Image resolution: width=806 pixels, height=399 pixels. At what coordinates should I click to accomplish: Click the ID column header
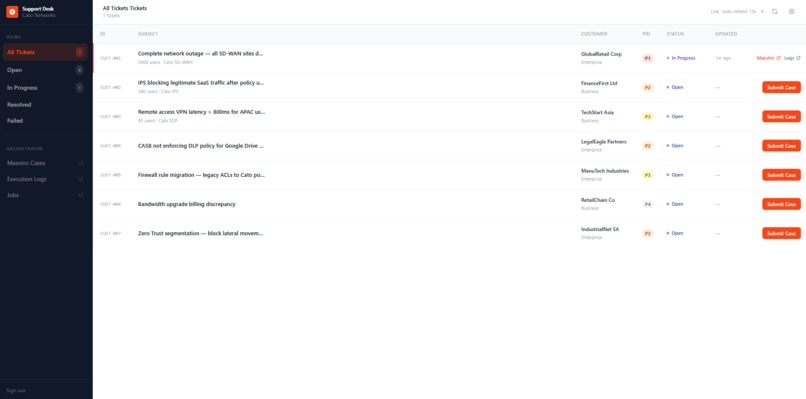pyautogui.click(x=102, y=34)
